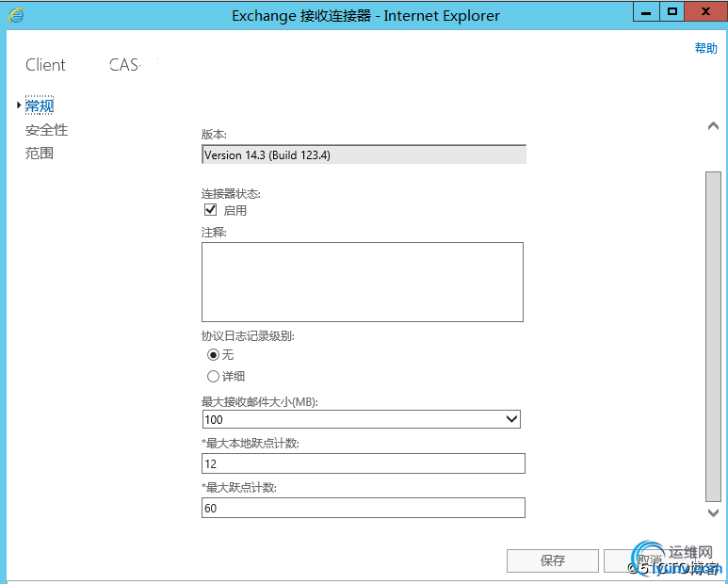728x584 pixels.
Task: Open the 帮助 help link
Action: pyautogui.click(x=705, y=48)
